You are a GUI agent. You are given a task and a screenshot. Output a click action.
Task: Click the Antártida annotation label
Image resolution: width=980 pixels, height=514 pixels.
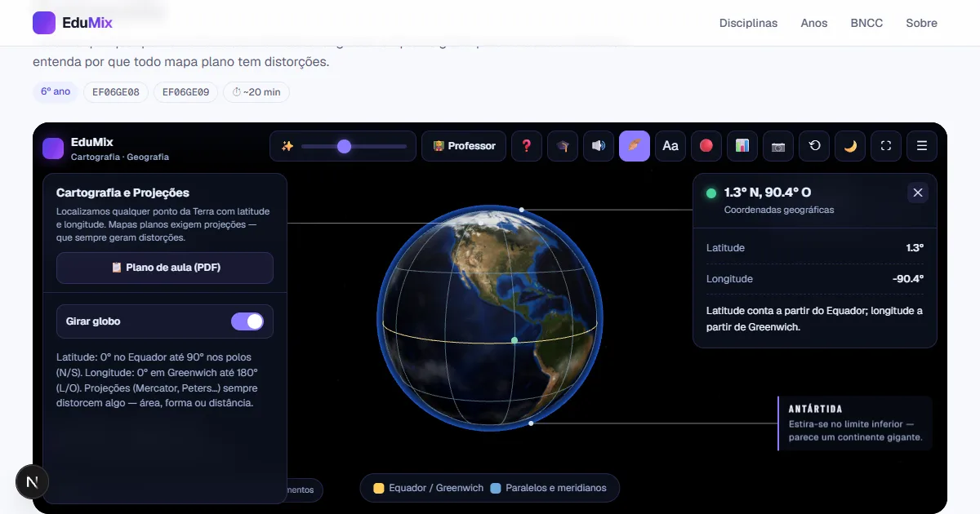point(855,423)
